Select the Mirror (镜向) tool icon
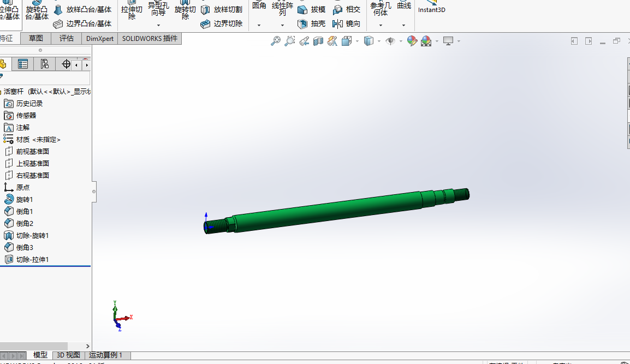This screenshot has height=364, width=630. tap(337, 24)
